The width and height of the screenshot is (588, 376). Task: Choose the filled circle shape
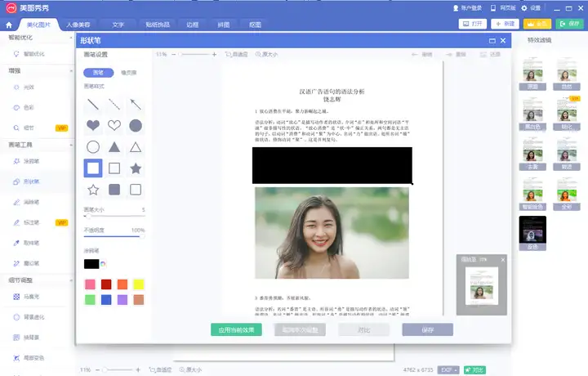[x=136, y=125]
